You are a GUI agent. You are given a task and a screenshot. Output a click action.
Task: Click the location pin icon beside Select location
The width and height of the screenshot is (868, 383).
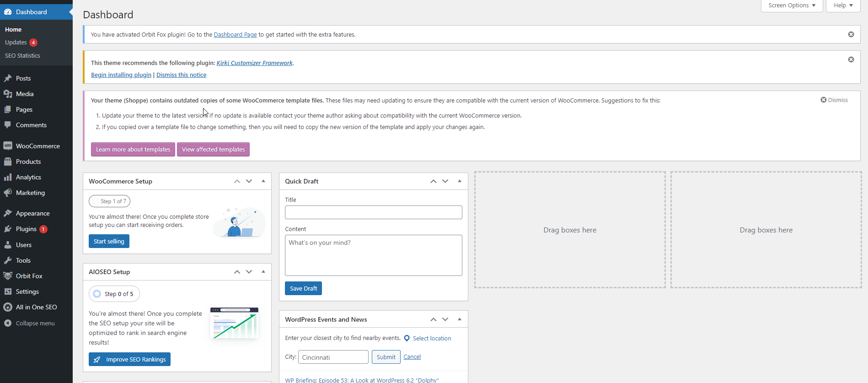(407, 338)
